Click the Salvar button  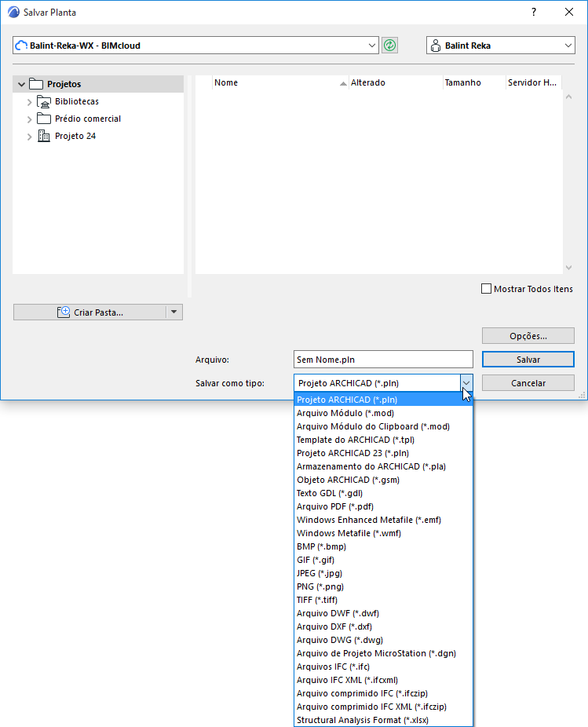528,360
